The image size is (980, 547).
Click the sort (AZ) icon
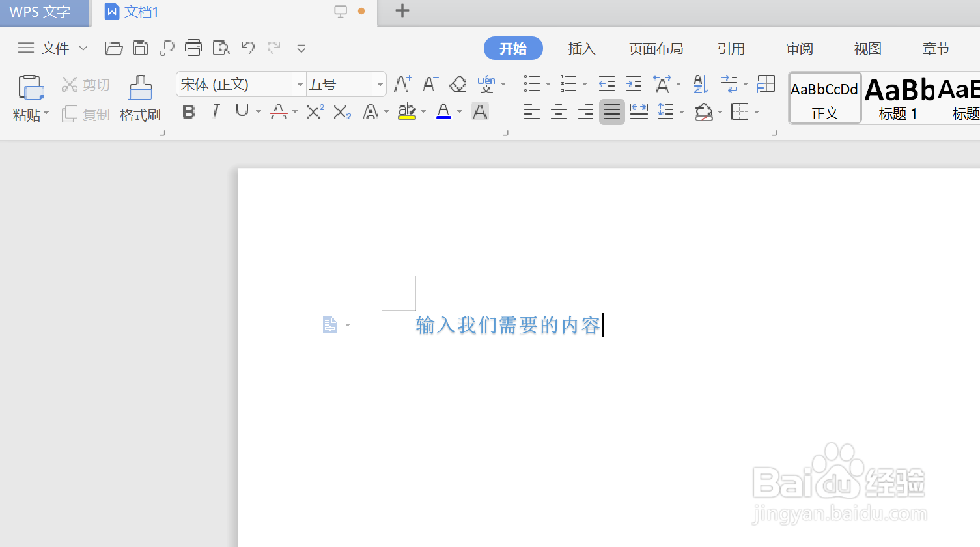699,83
